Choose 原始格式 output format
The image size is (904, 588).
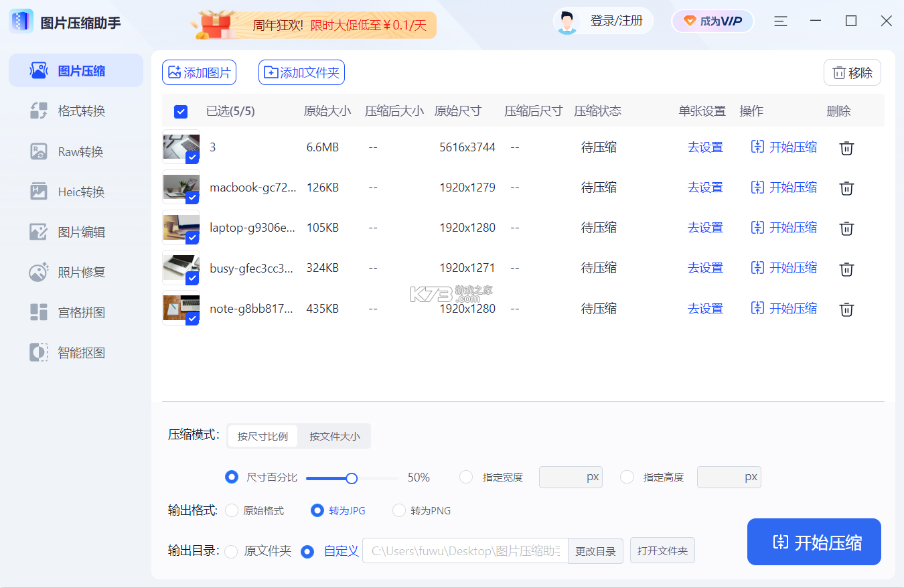tap(232, 510)
